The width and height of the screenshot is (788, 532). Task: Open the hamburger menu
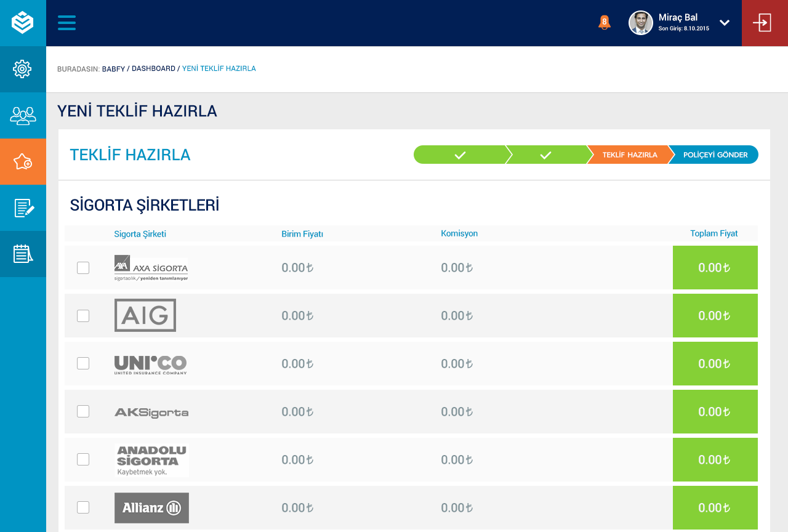[x=66, y=23]
